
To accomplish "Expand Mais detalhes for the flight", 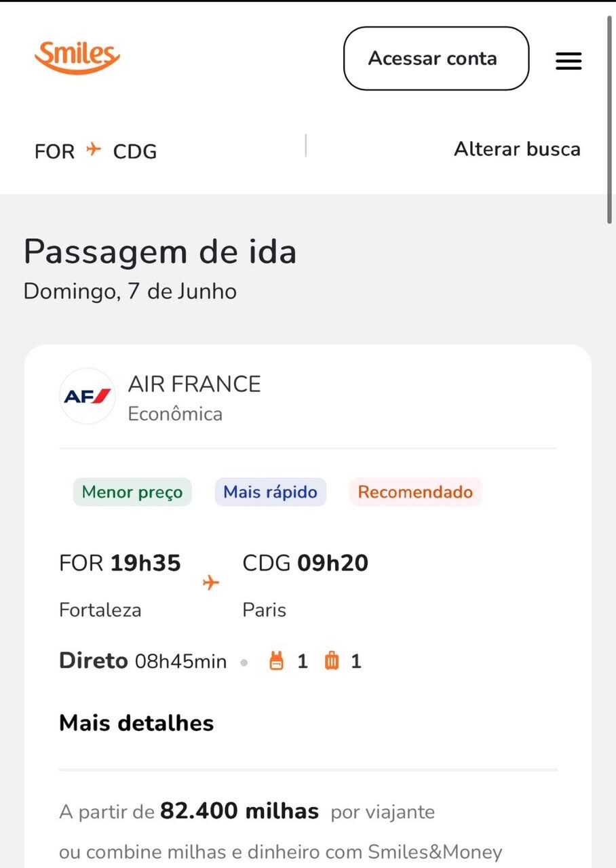I will (x=136, y=723).
